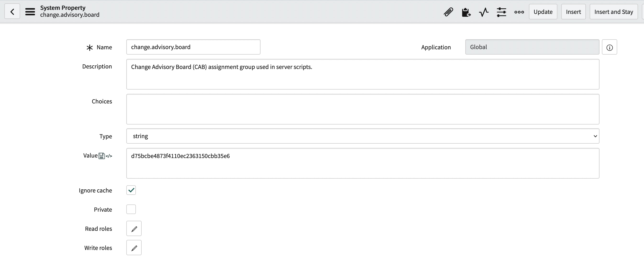The width and height of the screenshot is (644, 260).
Task: Click the Update button
Action: (x=543, y=11)
